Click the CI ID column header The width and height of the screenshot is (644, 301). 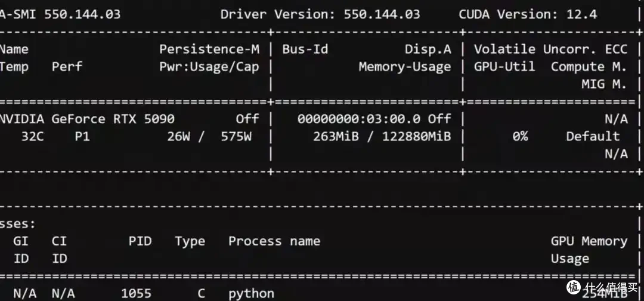[x=59, y=250]
